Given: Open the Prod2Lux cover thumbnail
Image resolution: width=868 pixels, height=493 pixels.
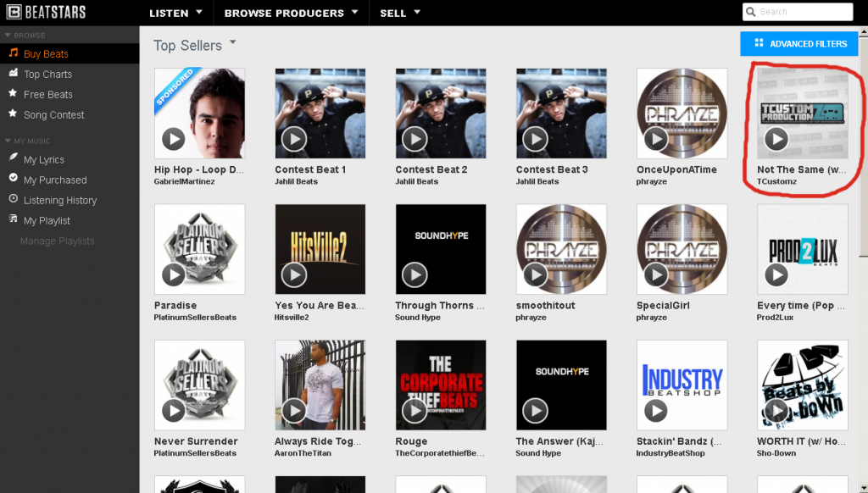Looking at the screenshot, I should [x=802, y=249].
